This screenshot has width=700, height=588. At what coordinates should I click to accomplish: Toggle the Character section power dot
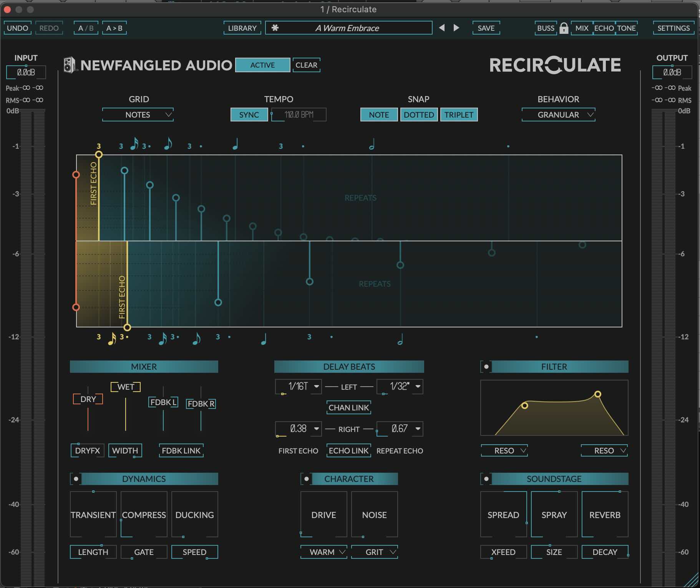[306, 479]
